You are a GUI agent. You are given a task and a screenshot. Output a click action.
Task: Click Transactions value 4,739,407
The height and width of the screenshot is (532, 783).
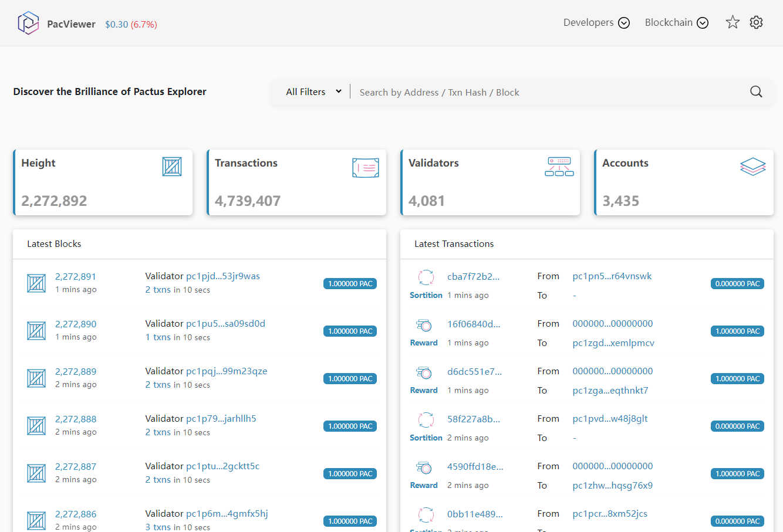pyautogui.click(x=248, y=201)
